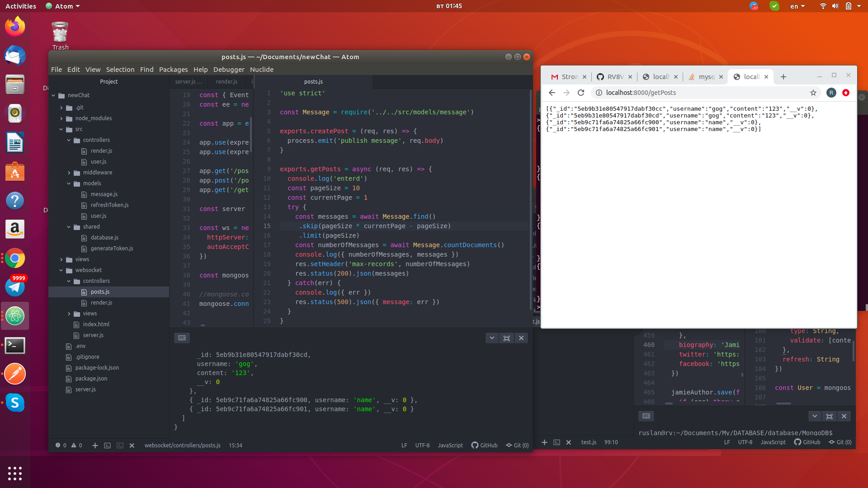
Task: Hide terminal panel with chevron button
Action: pyautogui.click(x=492, y=338)
